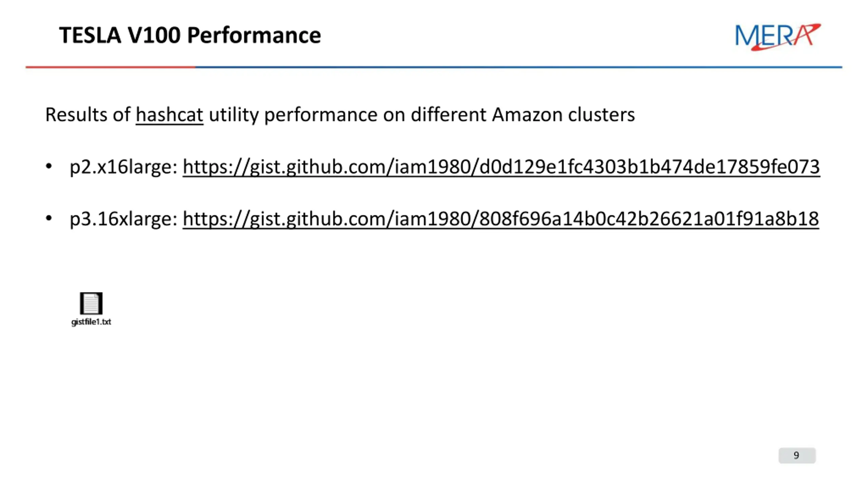Click the slide number 9 badge
The image size is (868, 488).
(797, 455)
